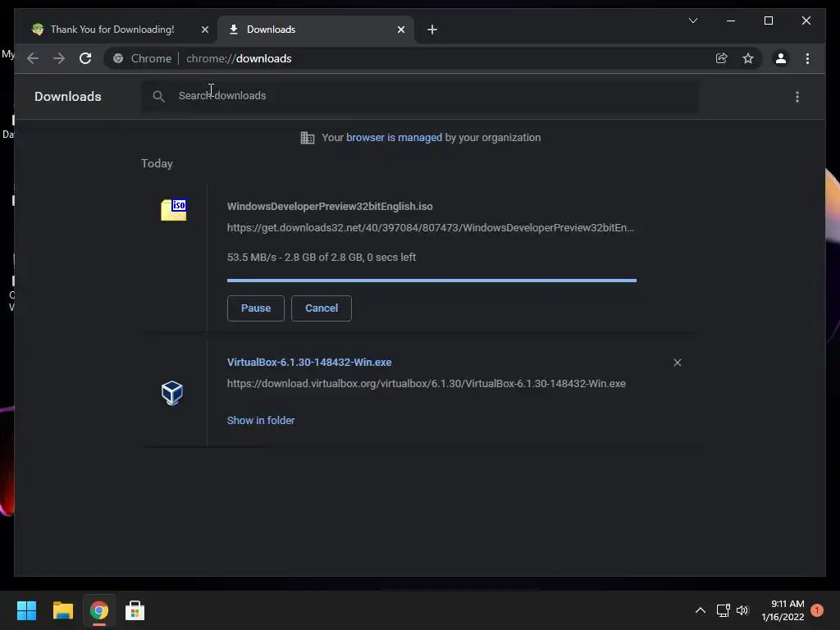Viewport: 840px width, 630px height.
Task: Open clock showing 9:11 AM
Action: (783, 610)
